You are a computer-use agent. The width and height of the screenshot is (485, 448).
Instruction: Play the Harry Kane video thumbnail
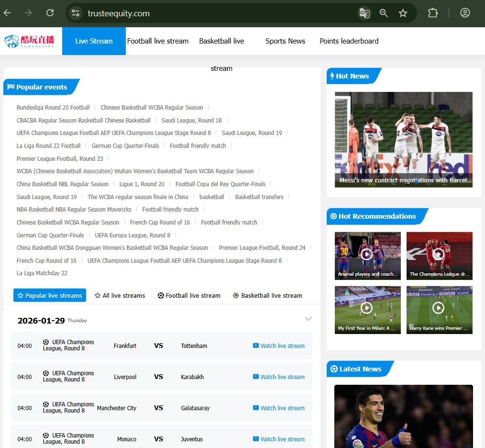pos(439,308)
